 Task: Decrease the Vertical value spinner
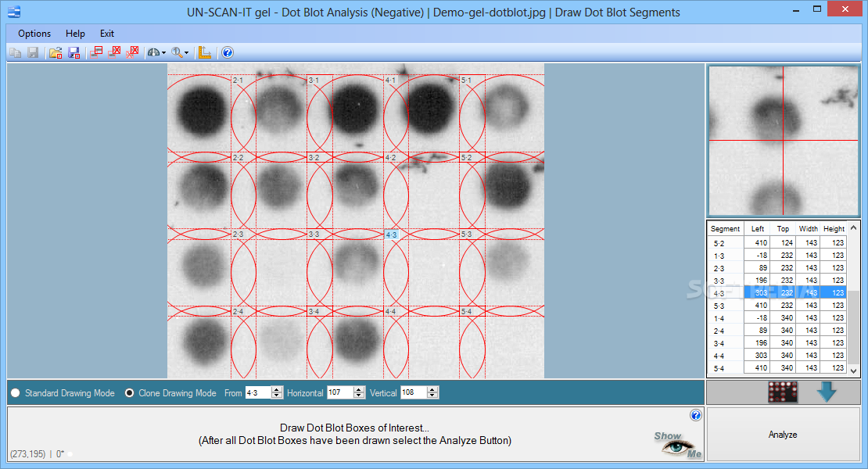(433, 396)
